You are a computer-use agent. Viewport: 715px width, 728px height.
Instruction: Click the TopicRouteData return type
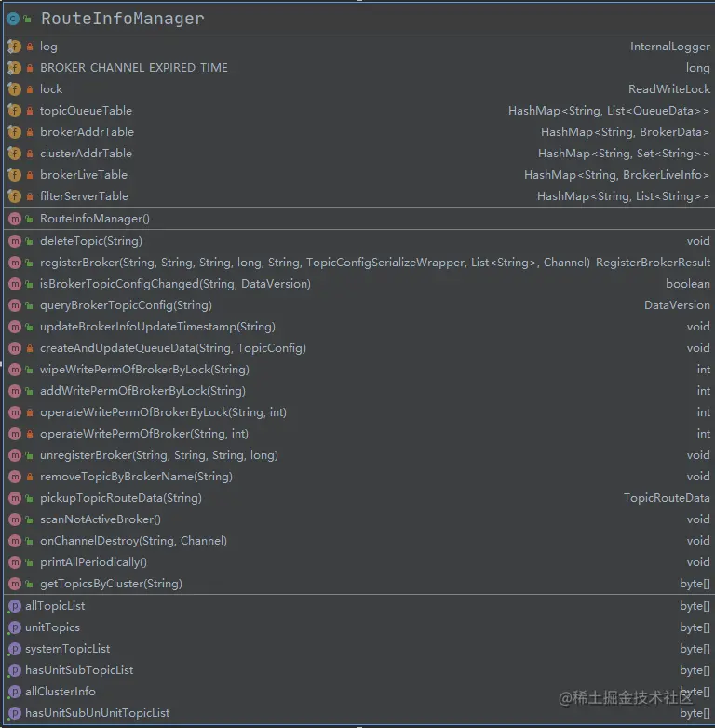click(x=667, y=498)
